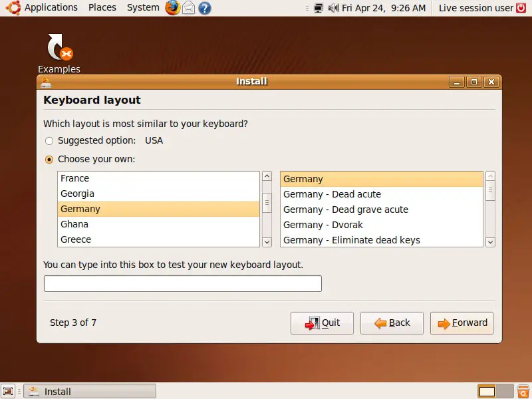Viewport: 532px width, 399px height.
Task: Click the Live session user menu
Action: tap(475, 8)
